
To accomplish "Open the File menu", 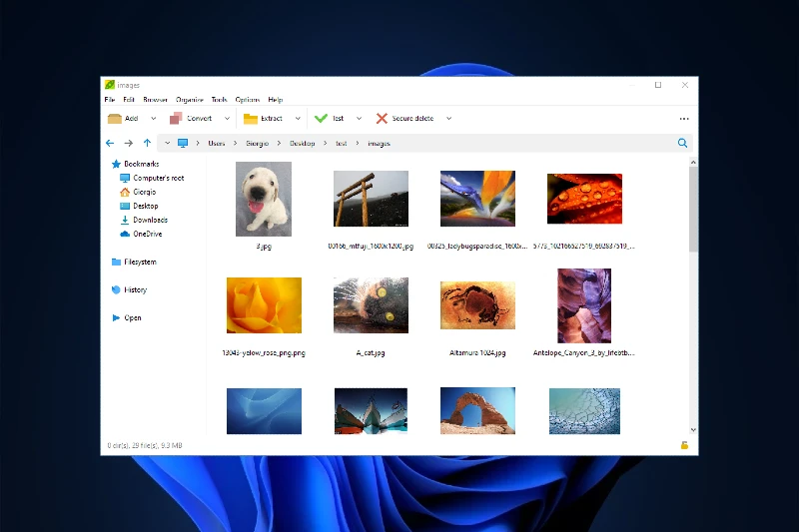I will 110,99.
